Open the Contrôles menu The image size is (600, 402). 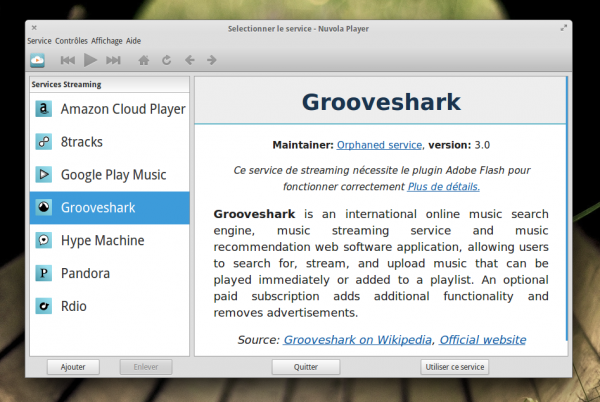click(x=71, y=41)
